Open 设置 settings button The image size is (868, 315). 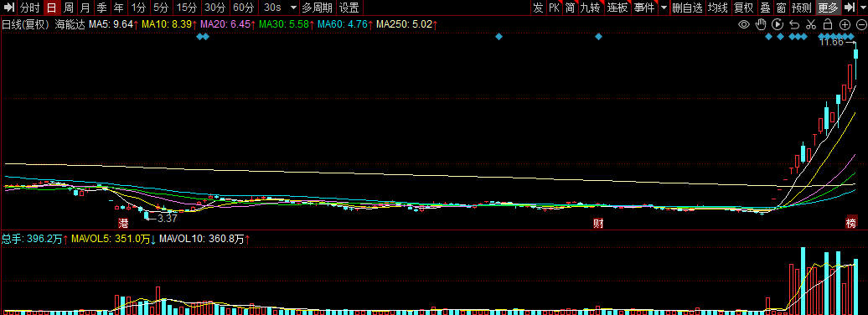pyautogui.click(x=349, y=8)
